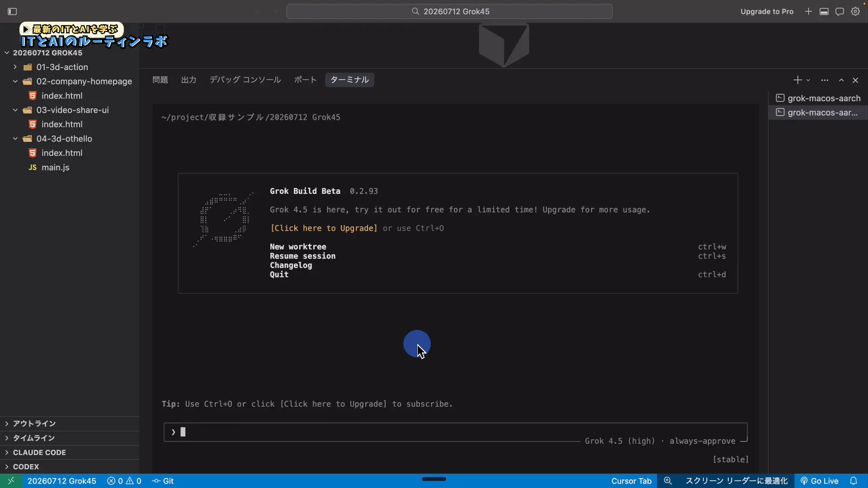
Task: Click the 'Grok 4.5 (high)' model label
Action: 620,441
